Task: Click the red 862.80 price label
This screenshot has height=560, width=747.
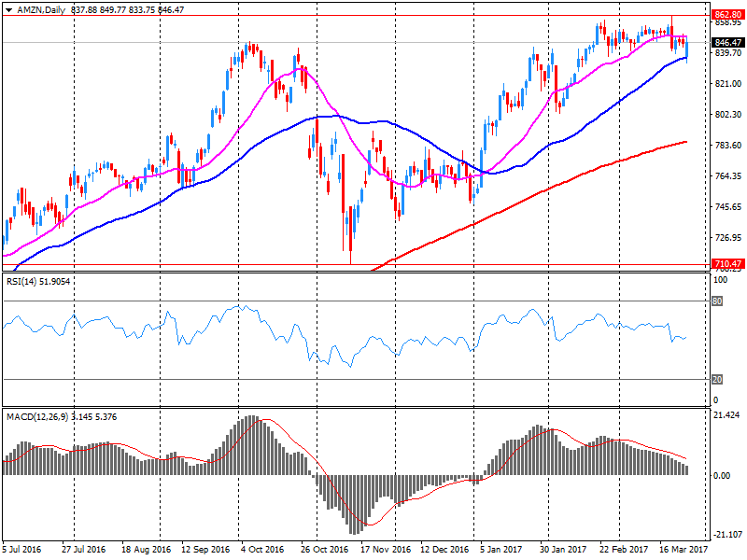Action: [725, 15]
